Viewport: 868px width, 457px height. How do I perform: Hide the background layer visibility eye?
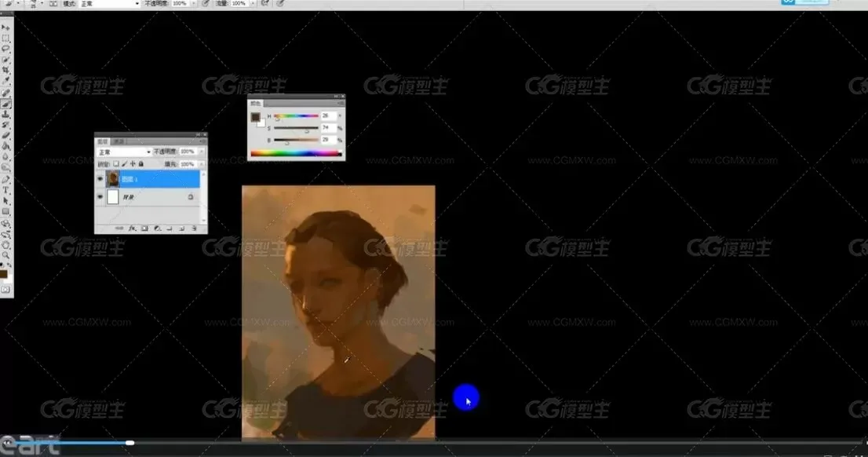100,196
